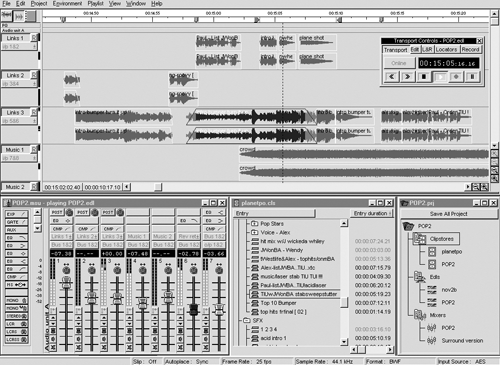Viewport: 500px width, 365px height.
Task: Click the Save All Project button
Action: (448, 214)
